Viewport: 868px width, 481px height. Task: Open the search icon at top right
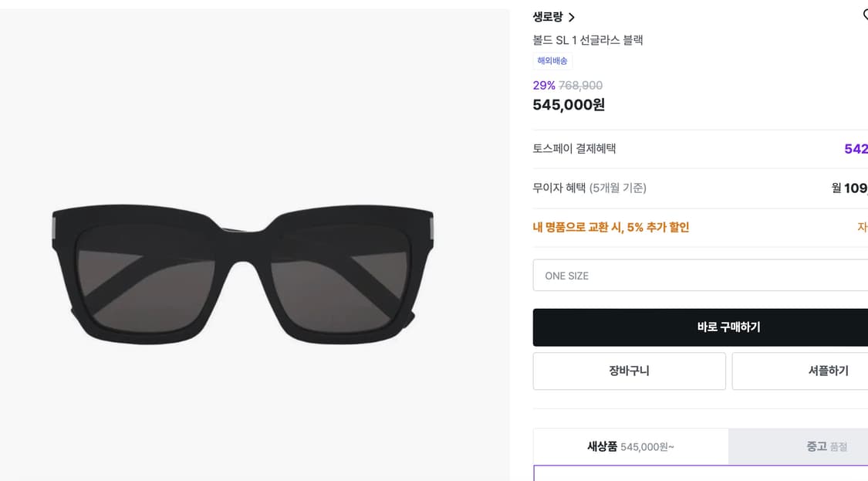tap(864, 14)
